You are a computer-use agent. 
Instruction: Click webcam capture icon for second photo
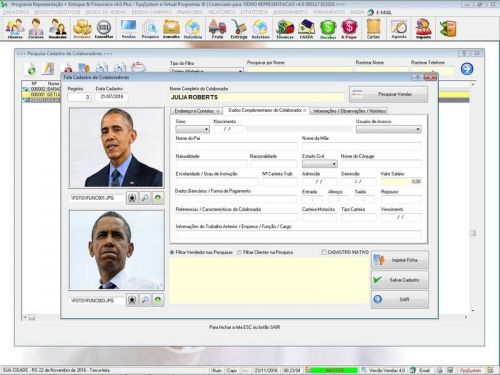point(132,300)
